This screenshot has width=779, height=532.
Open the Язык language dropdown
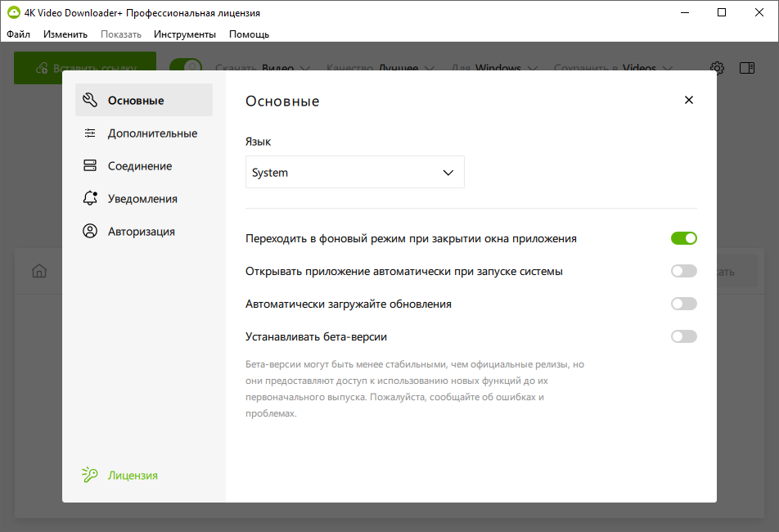(354, 173)
